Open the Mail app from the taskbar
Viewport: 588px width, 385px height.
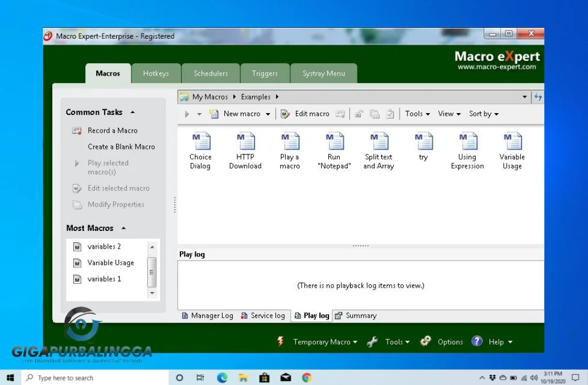click(286, 378)
